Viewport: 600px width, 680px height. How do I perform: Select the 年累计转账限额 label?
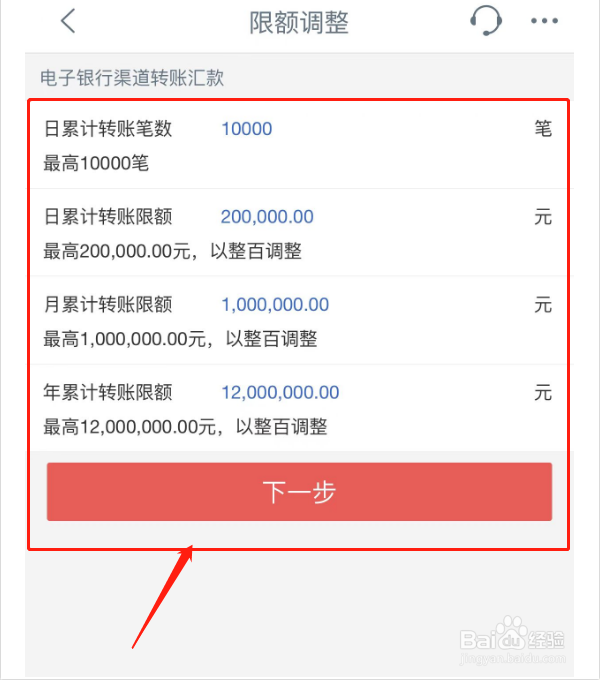(x=108, y=392)
